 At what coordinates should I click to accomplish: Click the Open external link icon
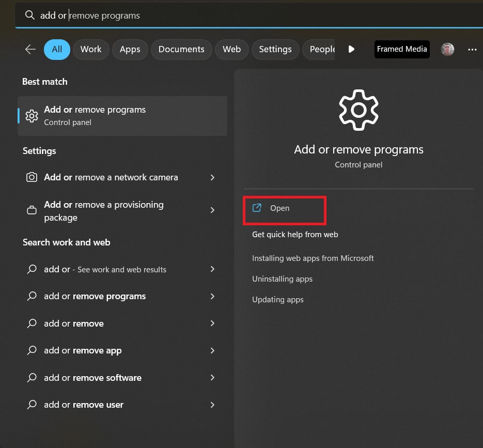pos(257,208)
